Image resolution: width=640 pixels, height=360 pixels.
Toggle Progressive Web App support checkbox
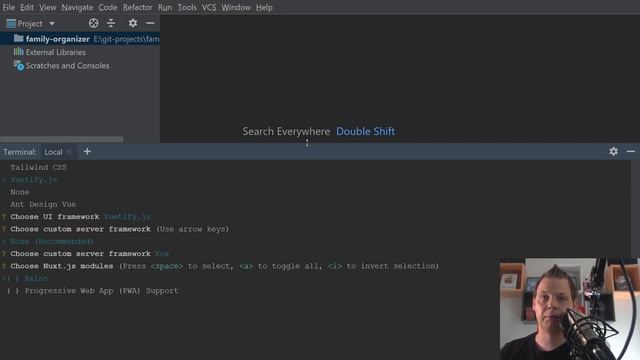13,291
